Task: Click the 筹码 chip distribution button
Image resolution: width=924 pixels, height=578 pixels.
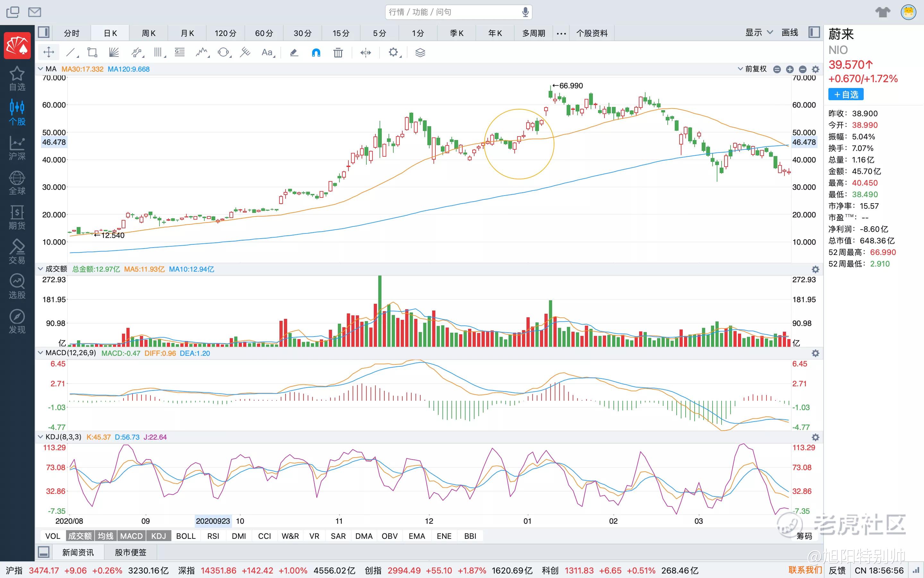Action: pos(804,536)
